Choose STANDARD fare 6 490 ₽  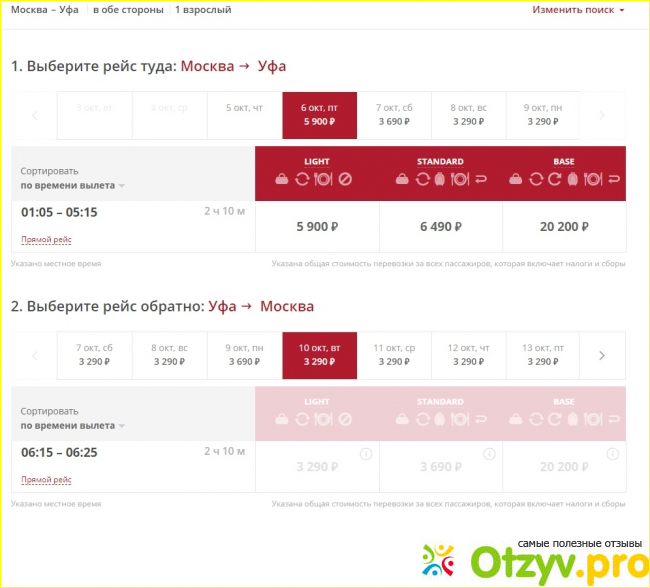click(441, 227)
